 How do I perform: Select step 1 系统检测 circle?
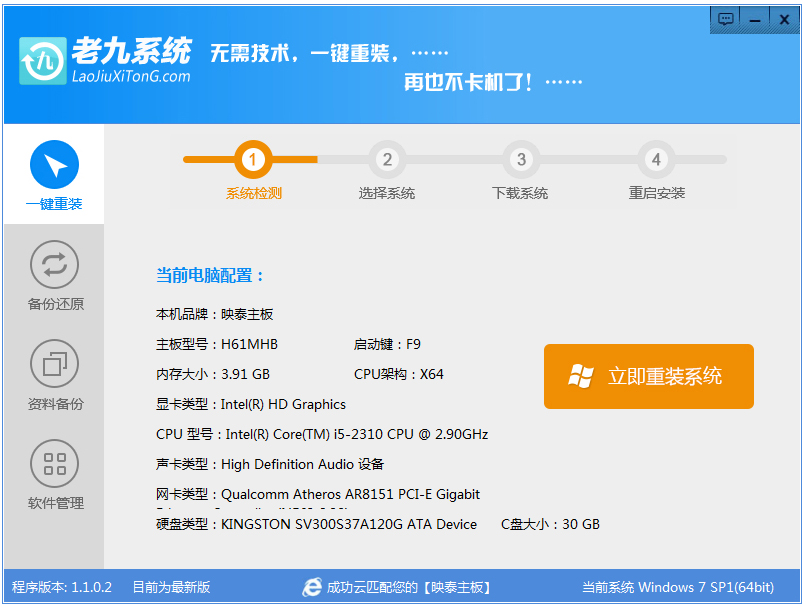[254, 159]
